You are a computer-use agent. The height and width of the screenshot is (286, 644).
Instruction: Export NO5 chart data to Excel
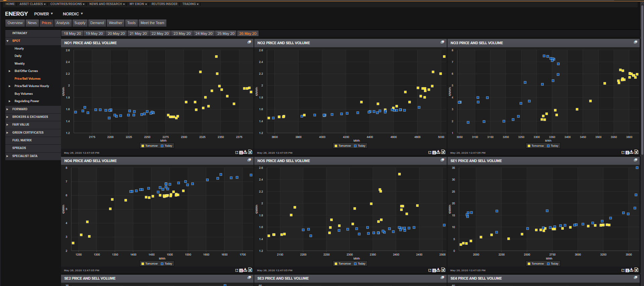443,270
